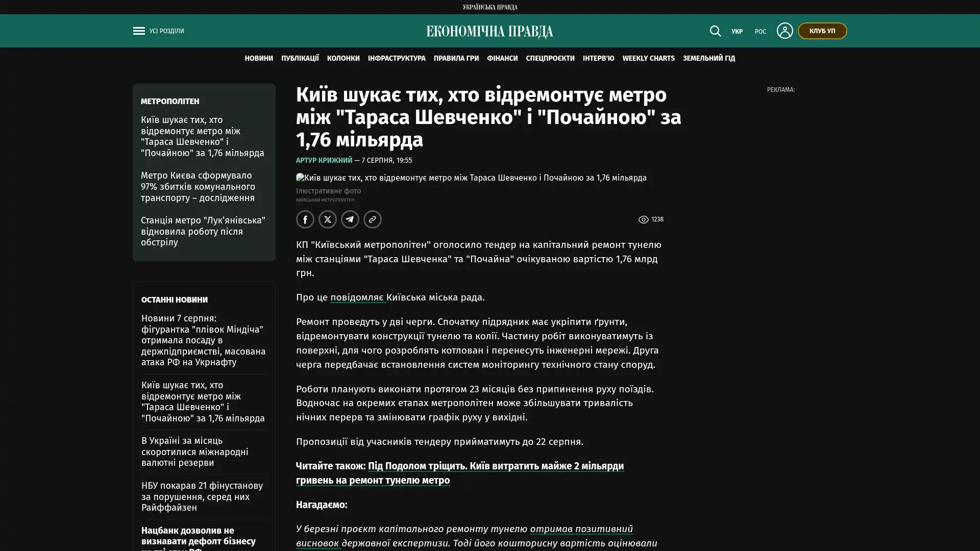Open the Метрополітен topic heading

pyautogui.click(x=170, y=101)
